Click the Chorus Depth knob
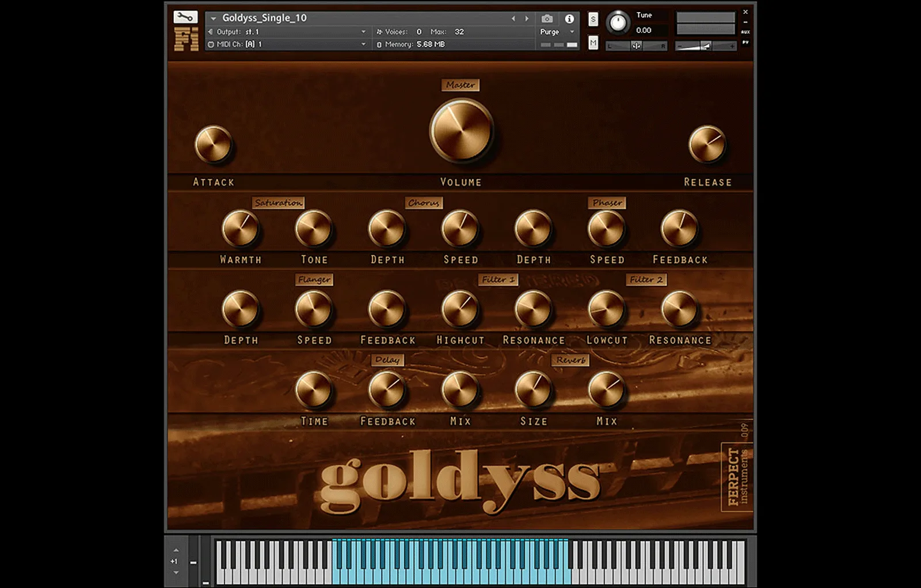The height and width of the screenshot is (588, 921). click(387, 228)
